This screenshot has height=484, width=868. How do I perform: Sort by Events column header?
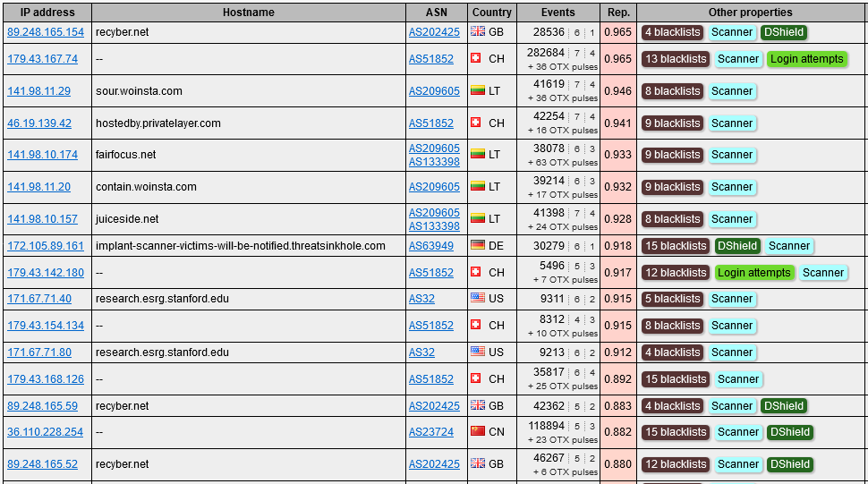click(x=558, y=13)
